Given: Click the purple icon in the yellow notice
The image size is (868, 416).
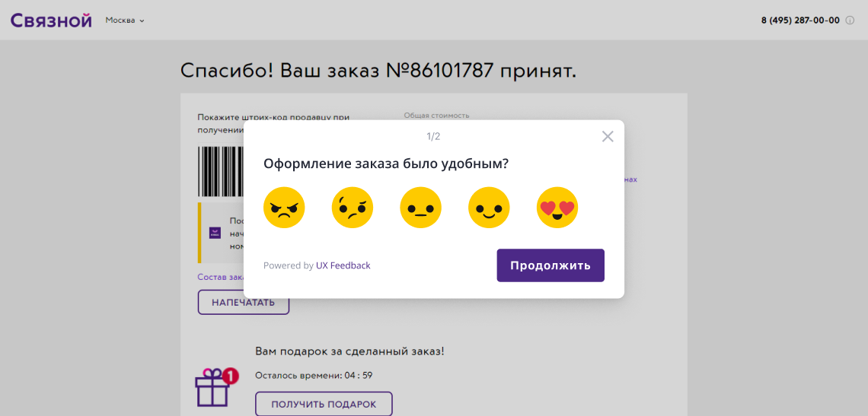Looking at the screenshot, I should click(215, 233).
